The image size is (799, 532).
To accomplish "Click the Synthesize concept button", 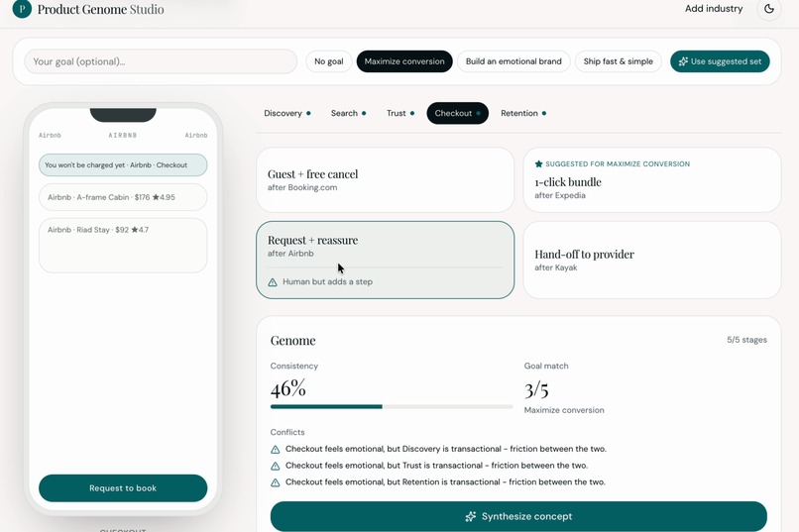I will tap(518, 517).
